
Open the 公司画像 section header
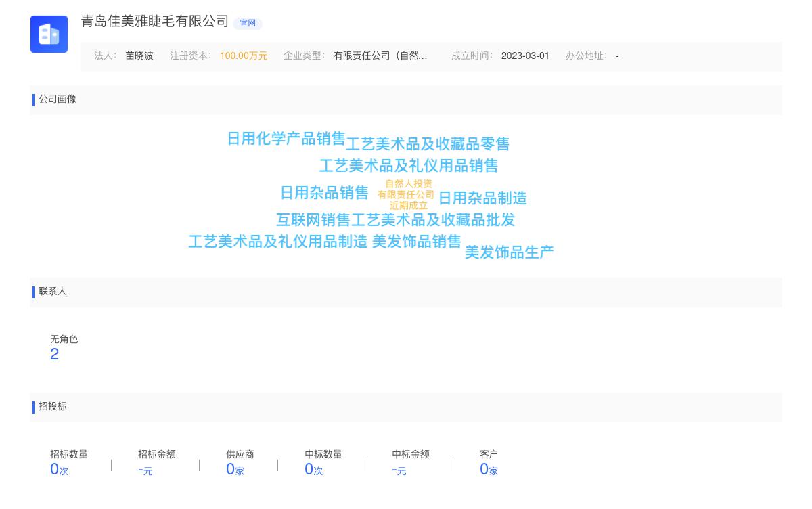pos(58,99)
